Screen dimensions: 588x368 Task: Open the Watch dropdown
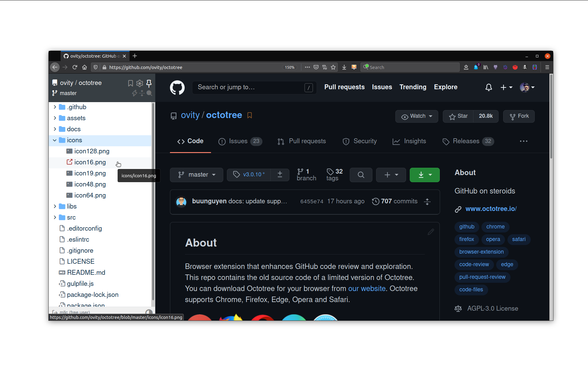point(417,116)
